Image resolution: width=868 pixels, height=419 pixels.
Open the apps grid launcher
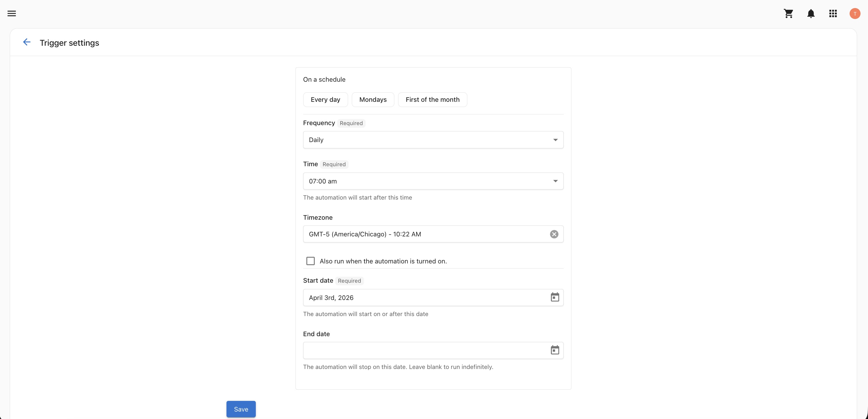pyautogui.click(x=833, y=14)
